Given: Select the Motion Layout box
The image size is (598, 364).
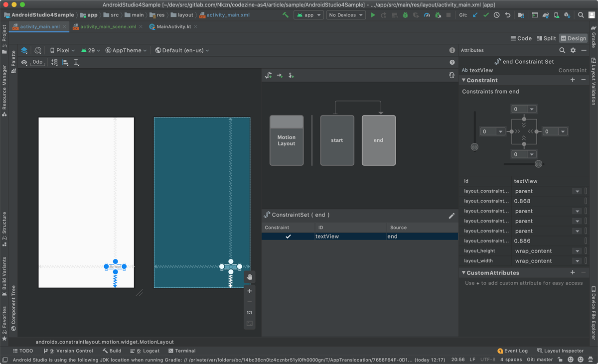Looking at the screenshot, I should pos(287,140).
